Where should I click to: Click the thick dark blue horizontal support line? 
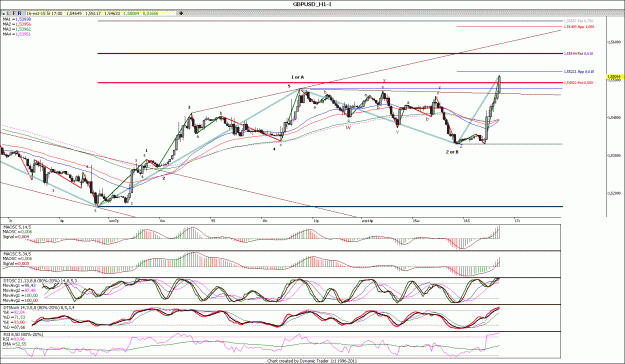click(330, 207)
